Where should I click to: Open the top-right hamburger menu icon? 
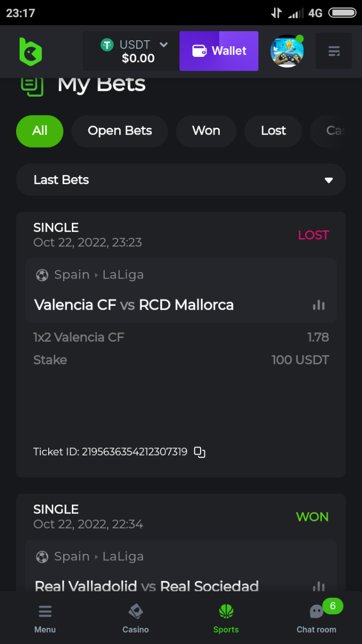[334, 52]
